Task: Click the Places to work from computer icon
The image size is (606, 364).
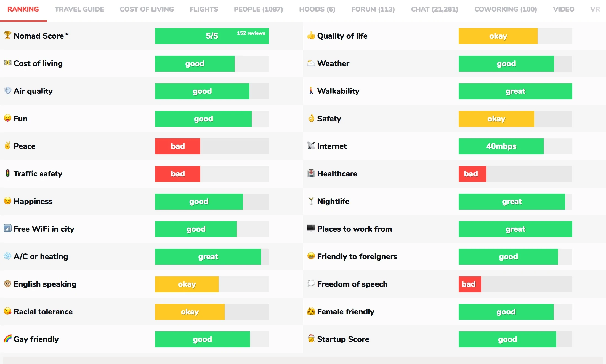Action: coord(311,228)
